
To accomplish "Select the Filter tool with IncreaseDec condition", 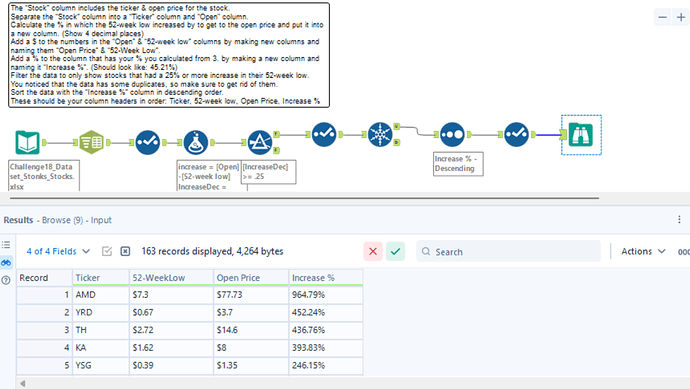I will [x=260, y=142].
